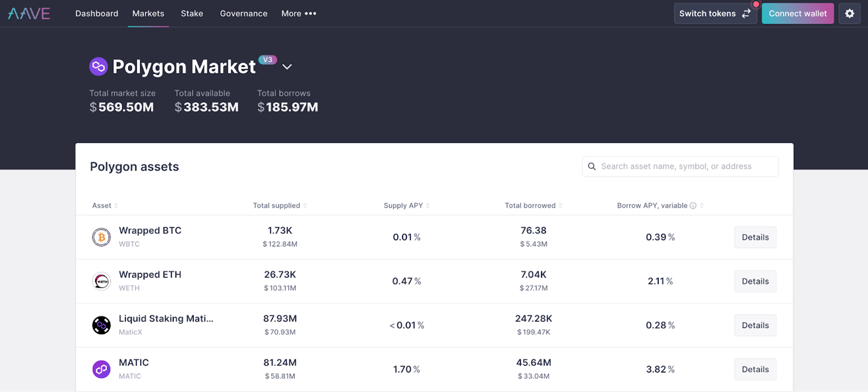Click the MATIC token icon

101,369
